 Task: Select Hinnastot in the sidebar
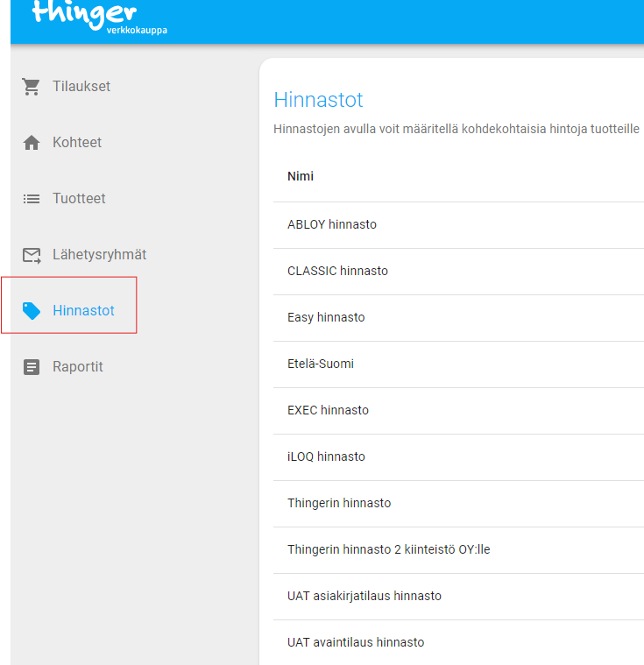click(x=83, y=310)
